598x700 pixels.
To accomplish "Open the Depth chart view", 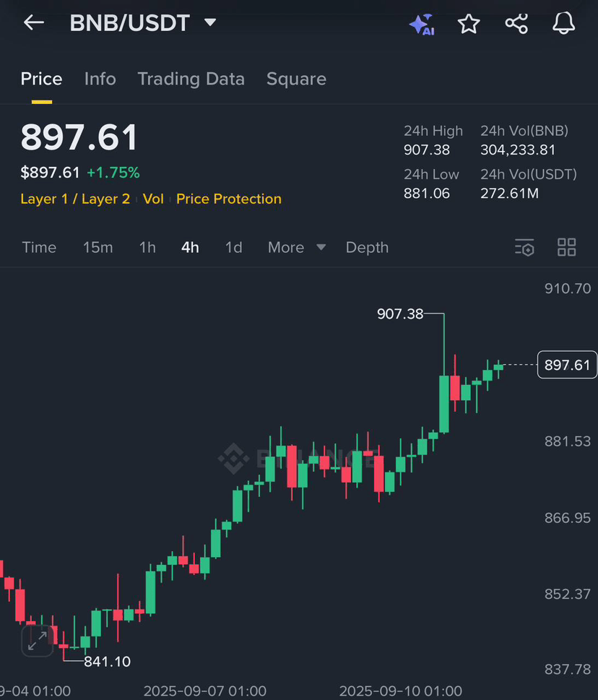I will point(368,247).
